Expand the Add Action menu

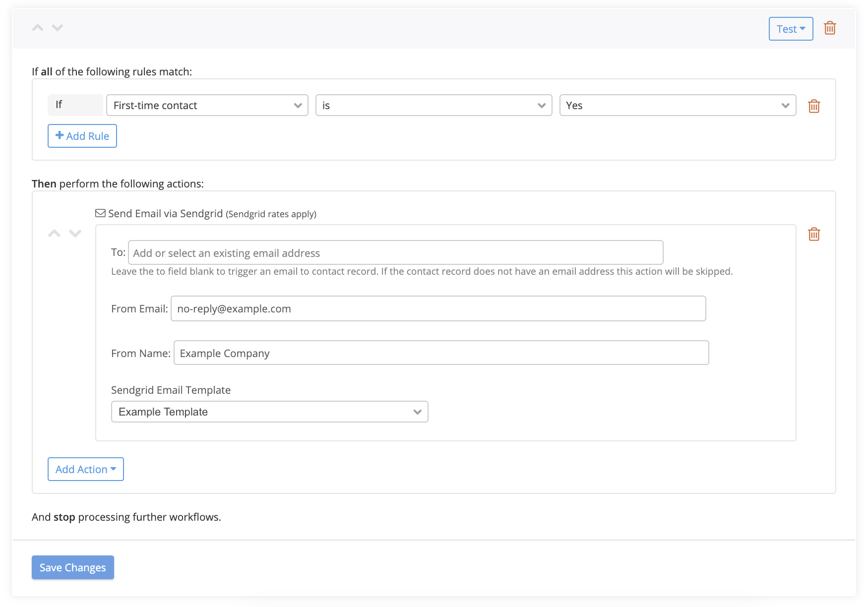85,469
